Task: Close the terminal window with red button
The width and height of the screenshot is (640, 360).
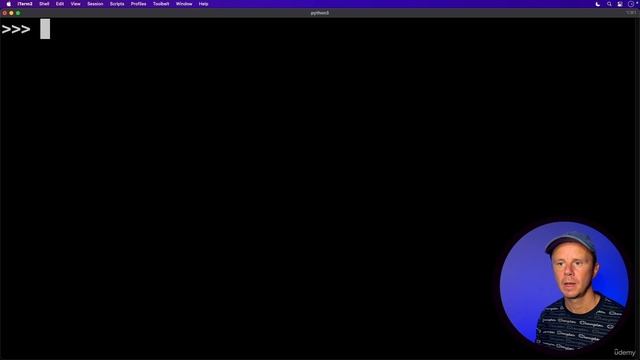Action: pos(4,13)
